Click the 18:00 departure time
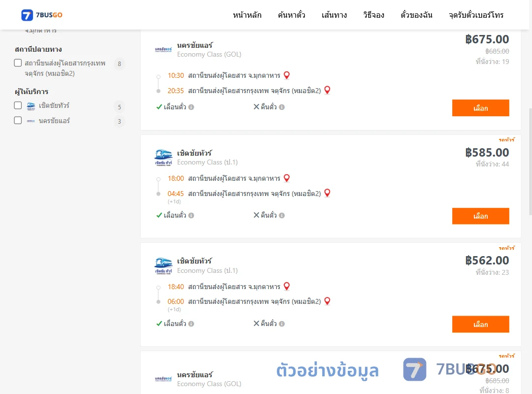This screenshot has width=532, height=394. tap(176, 178)
